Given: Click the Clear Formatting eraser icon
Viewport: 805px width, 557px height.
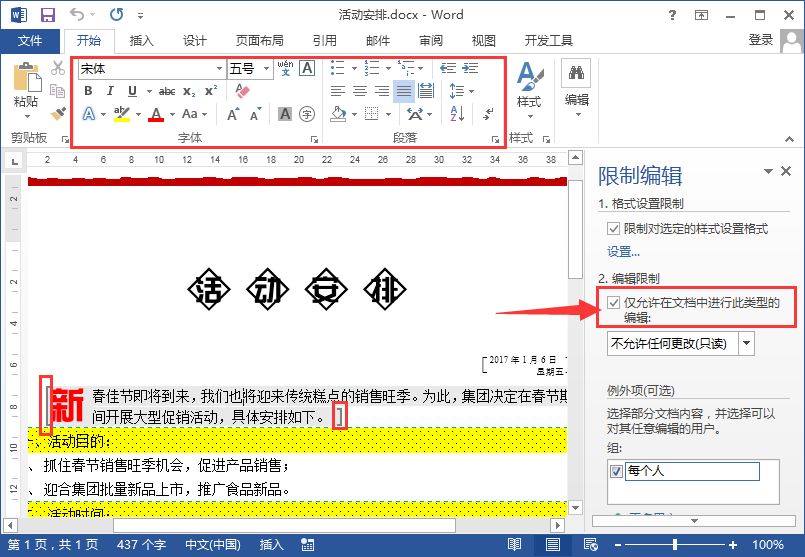Looking at the screenshot, I should coord(242,91).
